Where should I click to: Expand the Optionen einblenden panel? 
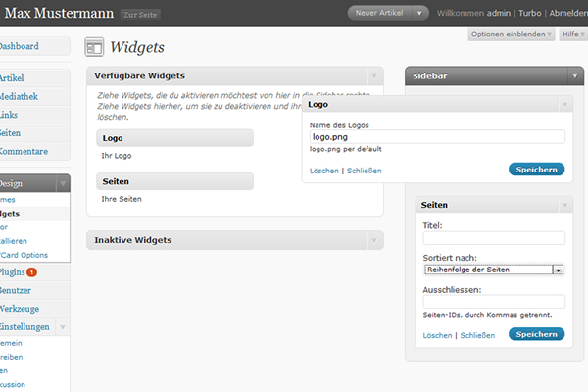[511, 34]
